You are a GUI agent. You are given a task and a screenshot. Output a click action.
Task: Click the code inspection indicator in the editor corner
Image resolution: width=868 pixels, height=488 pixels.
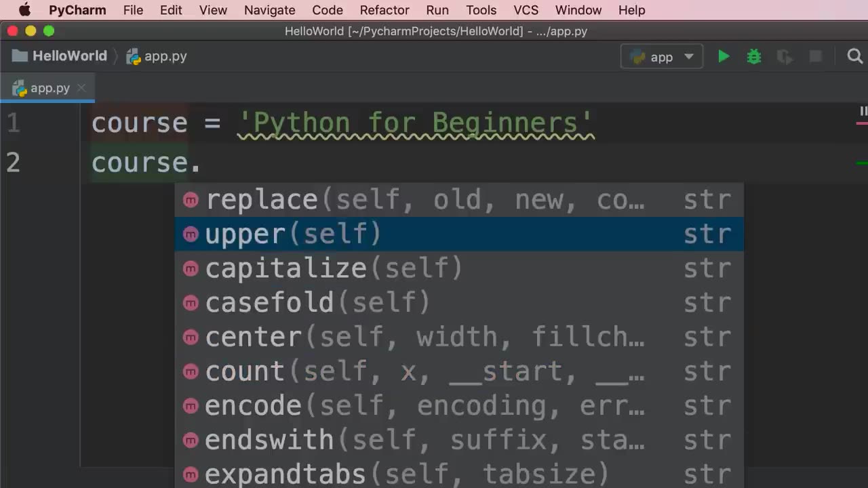click(863, 111)
